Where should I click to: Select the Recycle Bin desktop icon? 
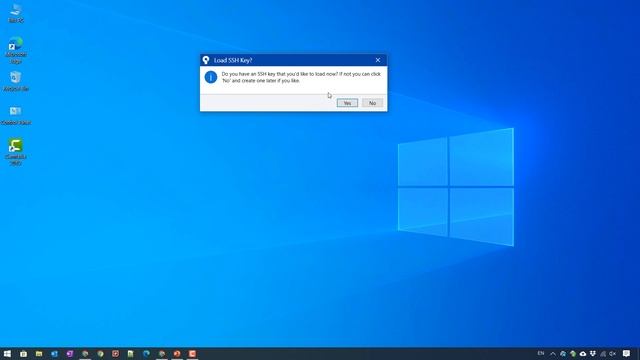16,81
